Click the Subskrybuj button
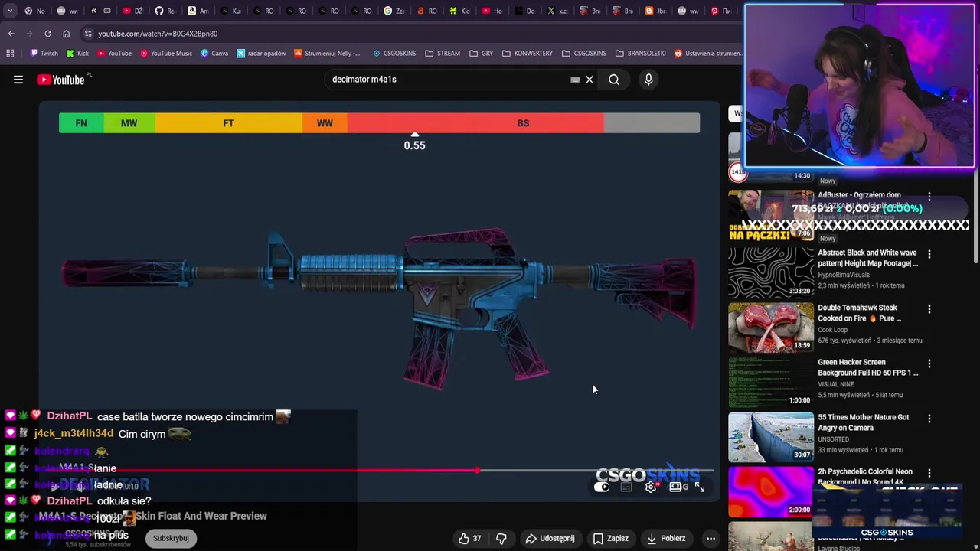The width and height of the screenshot is (980, 551). 171,538
